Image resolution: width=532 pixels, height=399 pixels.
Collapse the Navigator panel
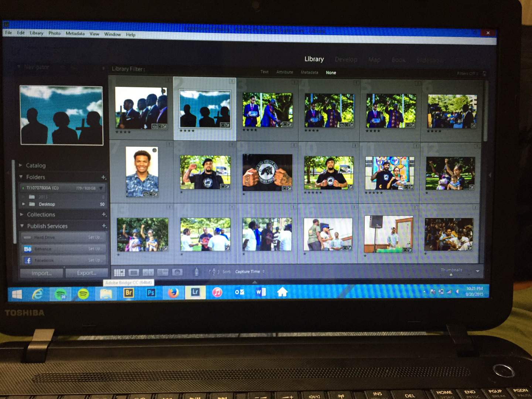coord(19,67)
